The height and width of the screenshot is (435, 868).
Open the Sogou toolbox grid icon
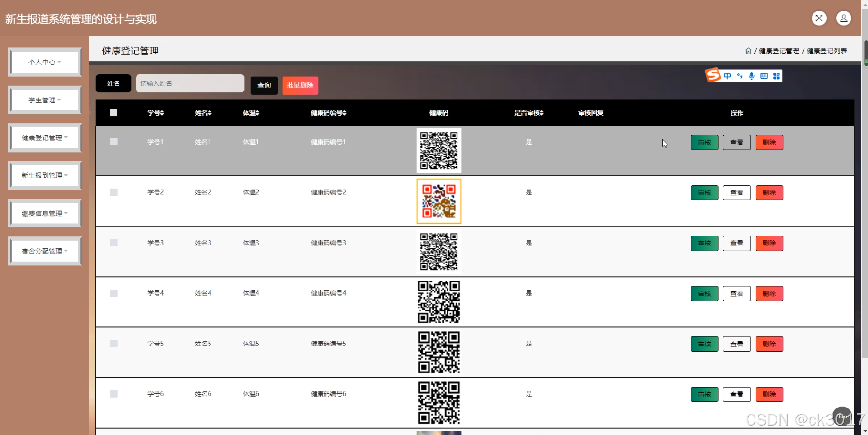[x=777, y=76]
